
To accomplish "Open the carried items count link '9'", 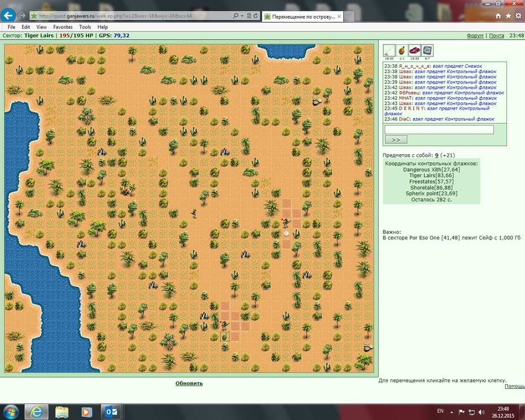I will pyautogui.click(x=436, y=155).
